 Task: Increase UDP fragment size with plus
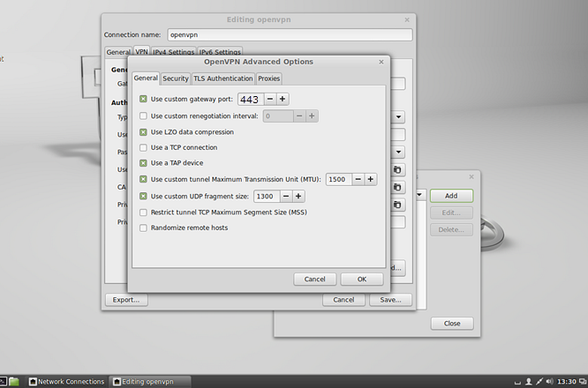point(298,196)
